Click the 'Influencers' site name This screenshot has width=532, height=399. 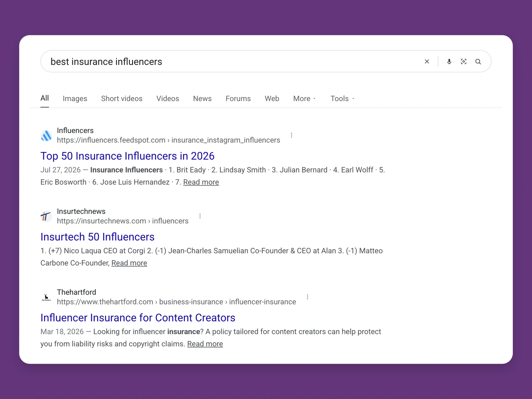click(x=75, y=130)
